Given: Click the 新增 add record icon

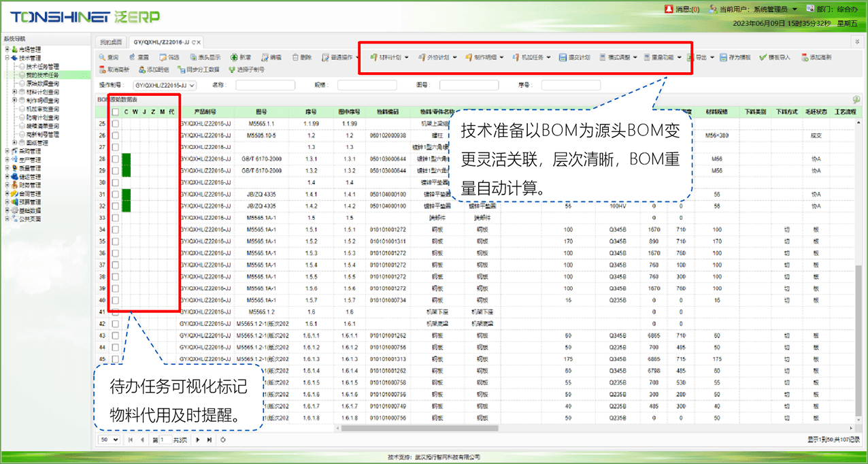Looking at the screenshot, I should [234, 58].
